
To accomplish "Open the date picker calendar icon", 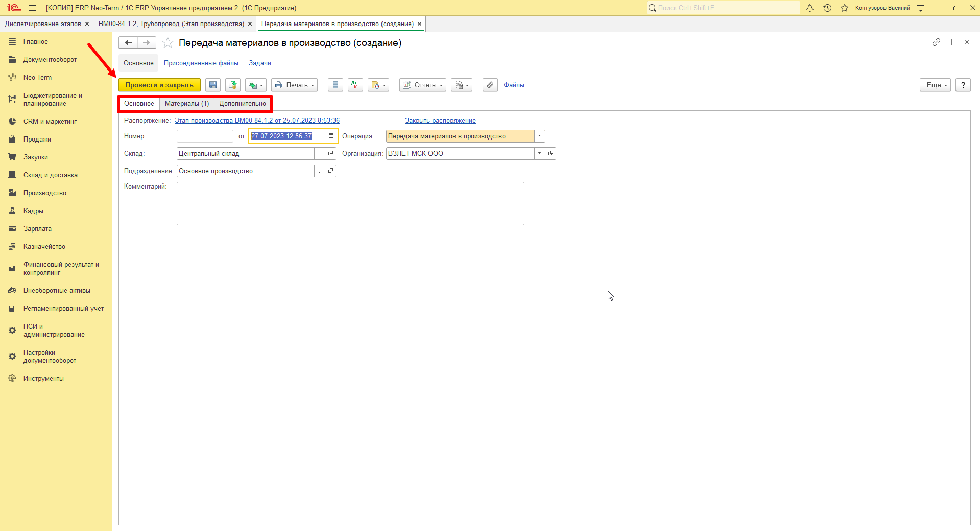I will pos(331,136).
